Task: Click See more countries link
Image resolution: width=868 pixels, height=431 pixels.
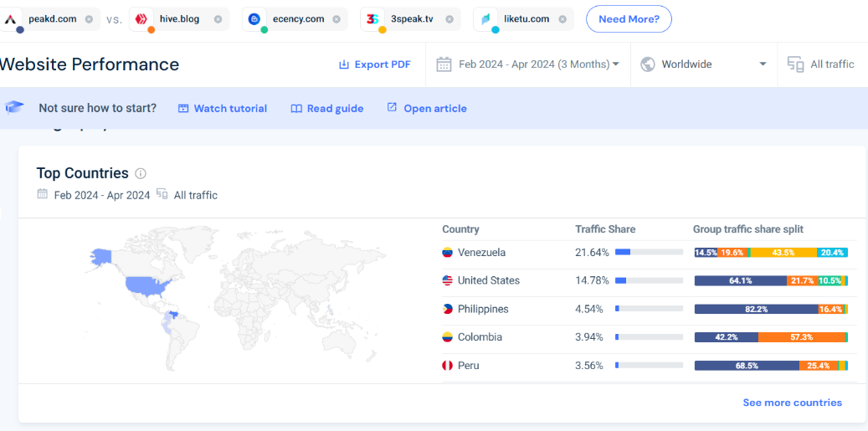Action: 792,403
